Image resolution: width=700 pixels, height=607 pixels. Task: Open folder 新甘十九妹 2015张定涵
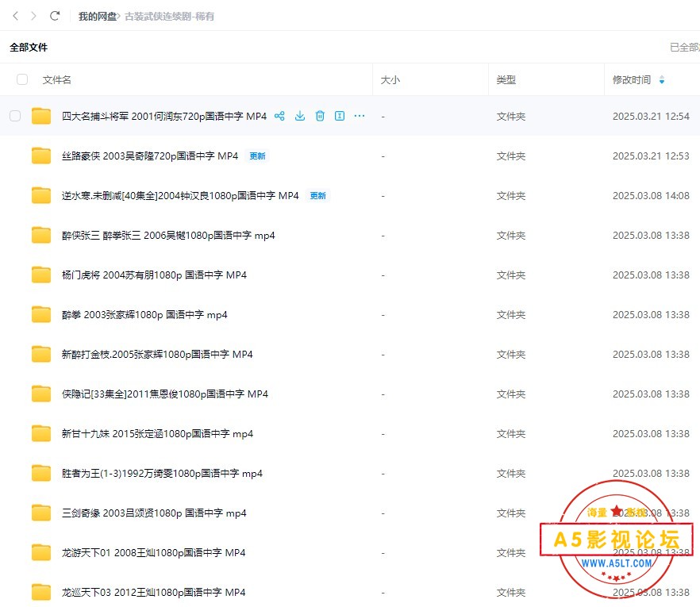(157, 433)
